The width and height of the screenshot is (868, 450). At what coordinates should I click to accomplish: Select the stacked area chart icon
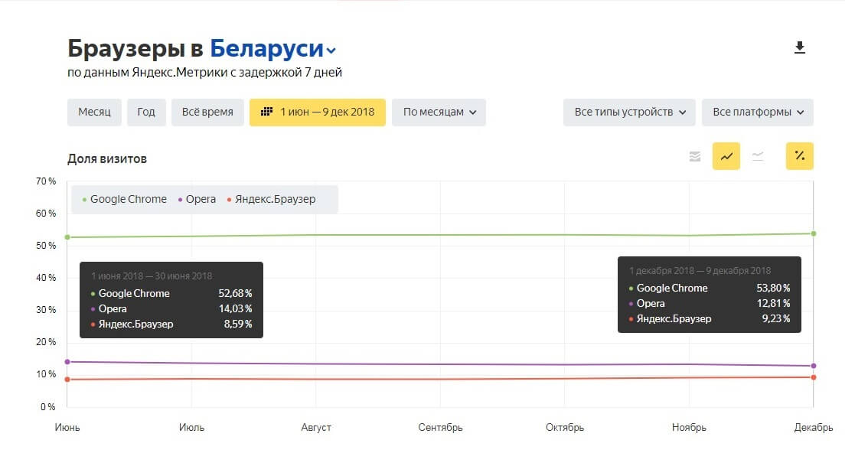[694, 155]
